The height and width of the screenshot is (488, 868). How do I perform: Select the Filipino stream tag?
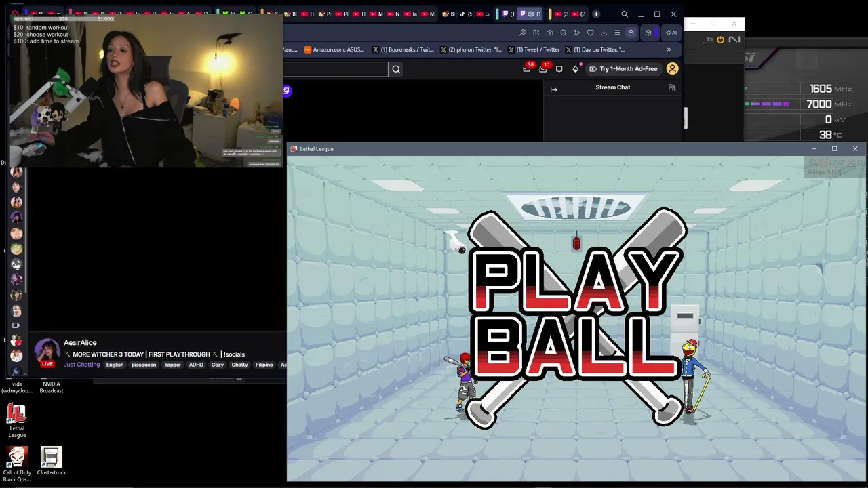[264, 365]
